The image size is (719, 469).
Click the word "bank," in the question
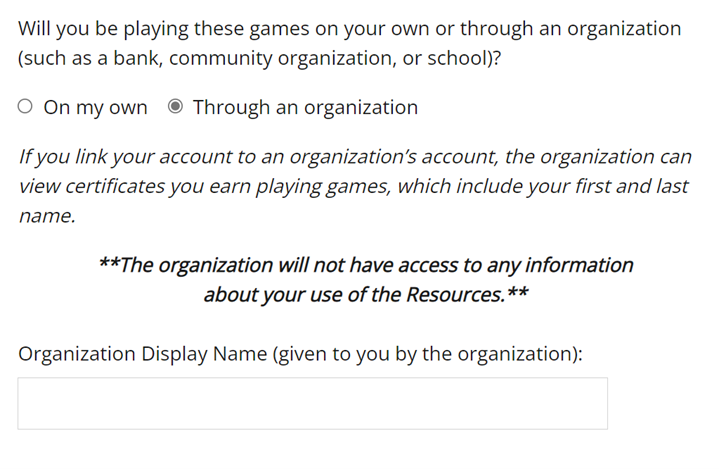138,58
